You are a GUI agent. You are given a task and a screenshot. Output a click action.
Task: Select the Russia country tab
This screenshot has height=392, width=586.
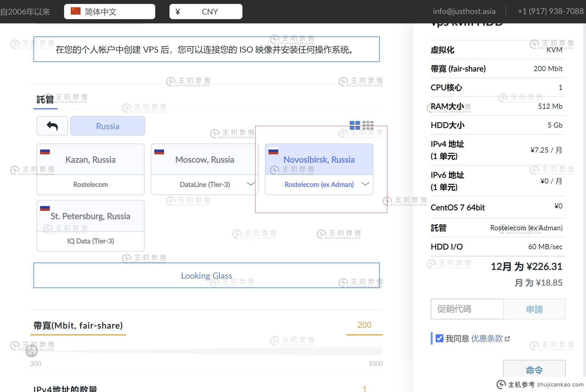click(x=108, y=126)
